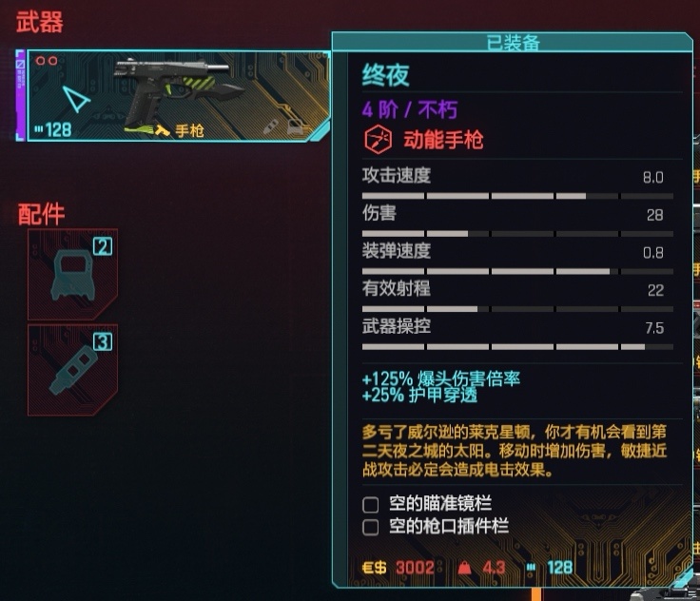Click the 伤害 damage stat bar
Screen dimensions: 700x601
click(x=517, y=234)
